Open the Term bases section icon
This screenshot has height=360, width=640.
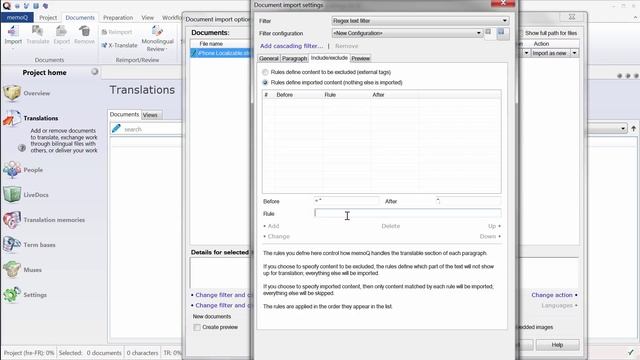(x=12, y=244)
